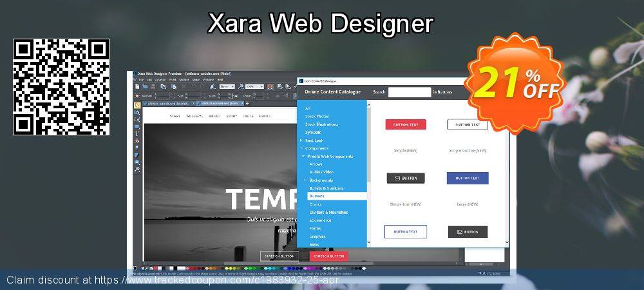Click the orange home icon in toolbar
Viewport: 644px width, 290px height.
pos(270,86)
